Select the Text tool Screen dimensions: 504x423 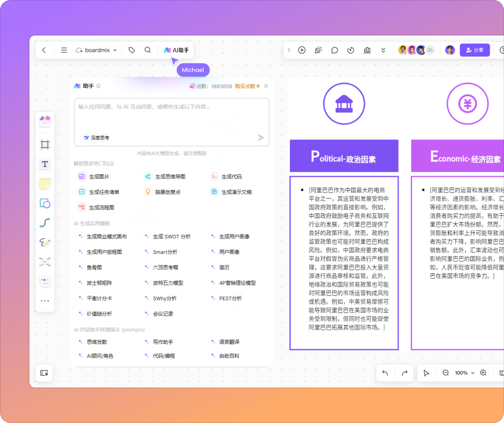click(45, 164)
